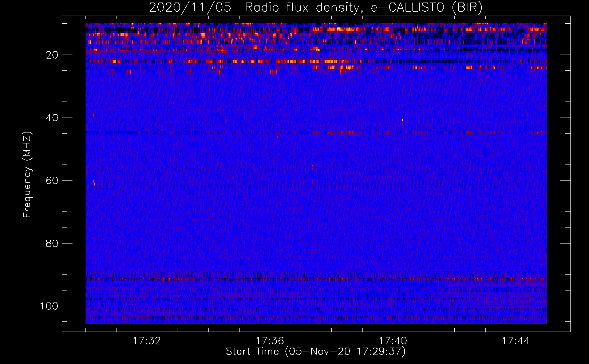The image size is (589, 364).
Task: Click the 40 MHz frequency tick label
Action: (52, 118)
